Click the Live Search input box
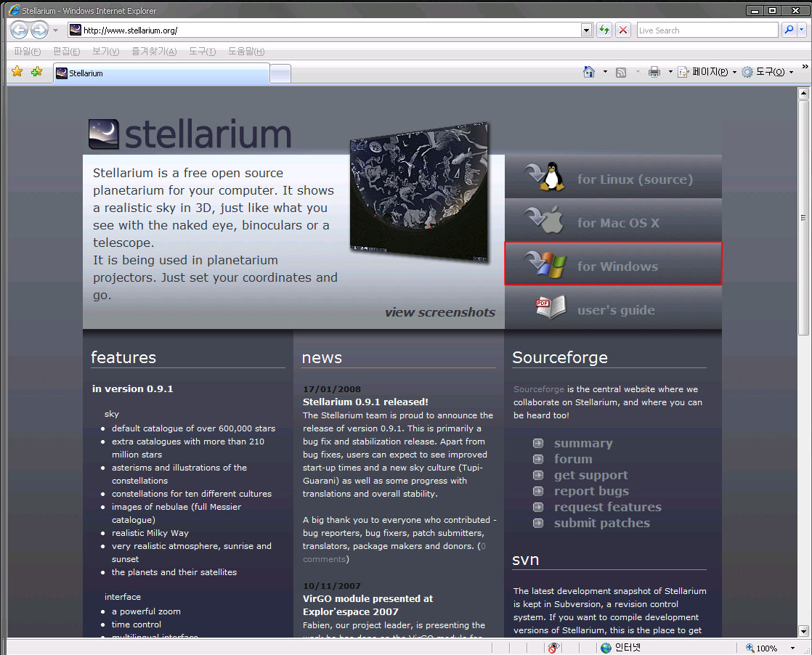Image resolution: width=812 pixels, height=655 pixels. [x=707, y=30]
